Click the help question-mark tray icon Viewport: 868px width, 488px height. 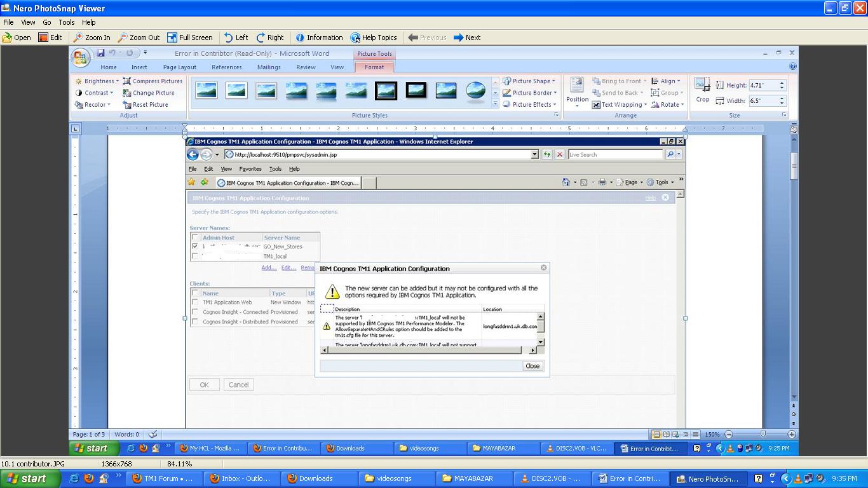coord(758,478)
